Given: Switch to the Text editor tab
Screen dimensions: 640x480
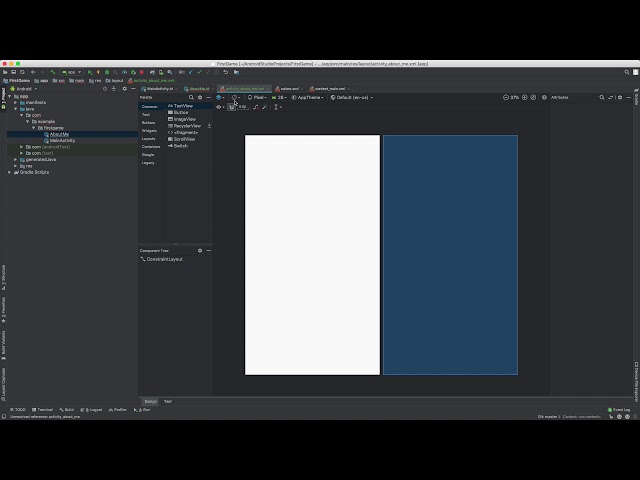Looking at the screenshot, I should point(168,402).
